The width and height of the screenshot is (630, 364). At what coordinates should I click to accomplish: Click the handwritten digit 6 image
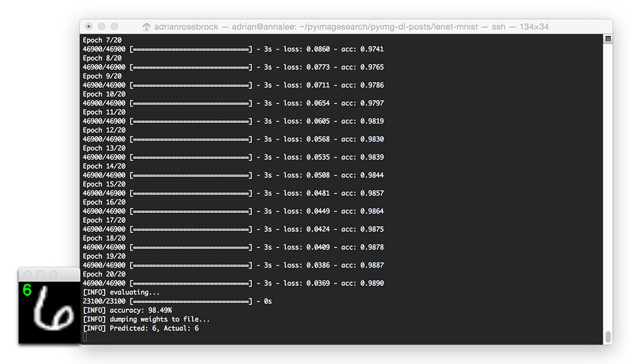tap(53, 309)
